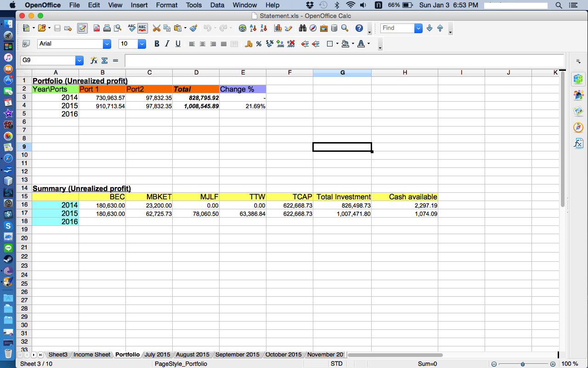Image resolution: width=588 pixels, height=368 pixels.
Task: Switch to Income Sheet tab
Action: [x=92, y=355]
